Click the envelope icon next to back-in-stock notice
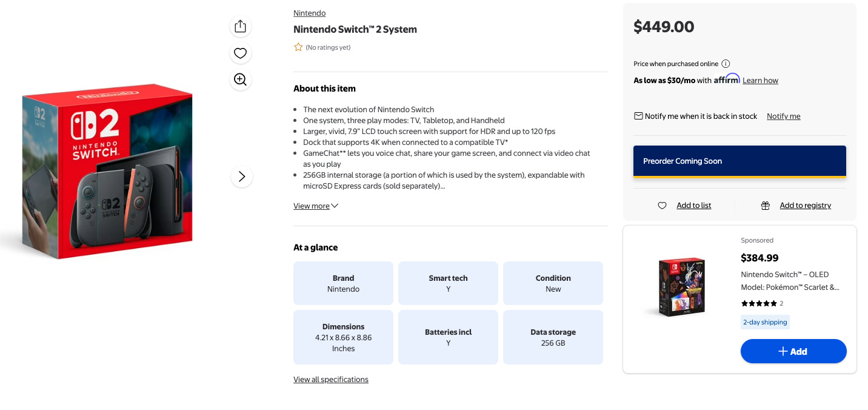This screenshot has height=410, width=868. [638, 115]
